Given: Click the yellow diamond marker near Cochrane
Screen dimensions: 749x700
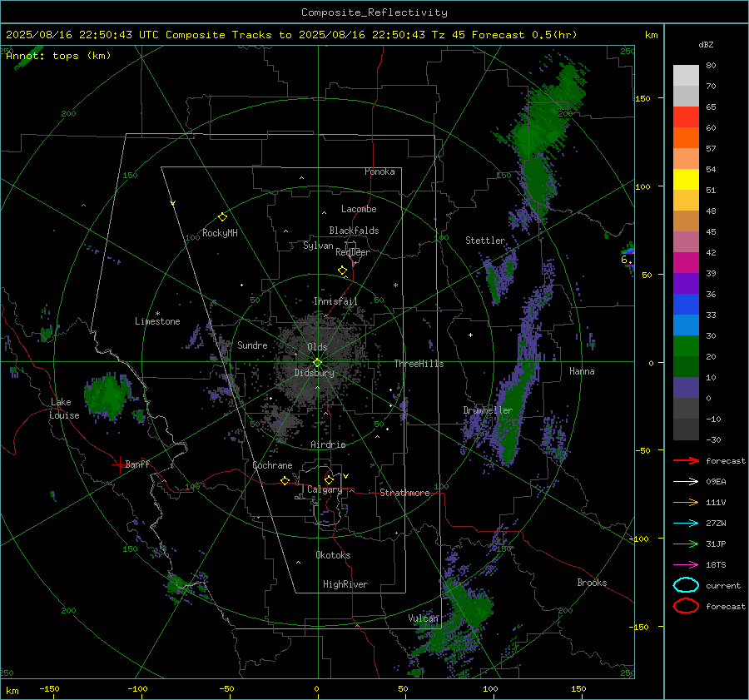Looking at the screenshot, I should (285, 480).
